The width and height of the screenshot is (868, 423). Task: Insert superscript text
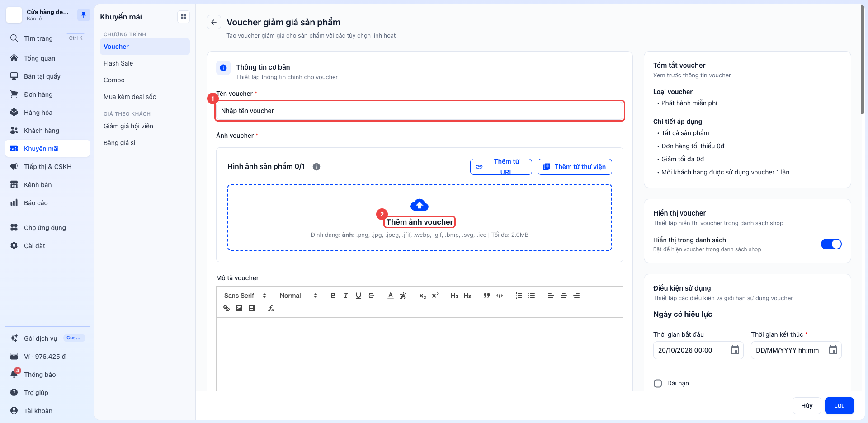tap(435, 296)
